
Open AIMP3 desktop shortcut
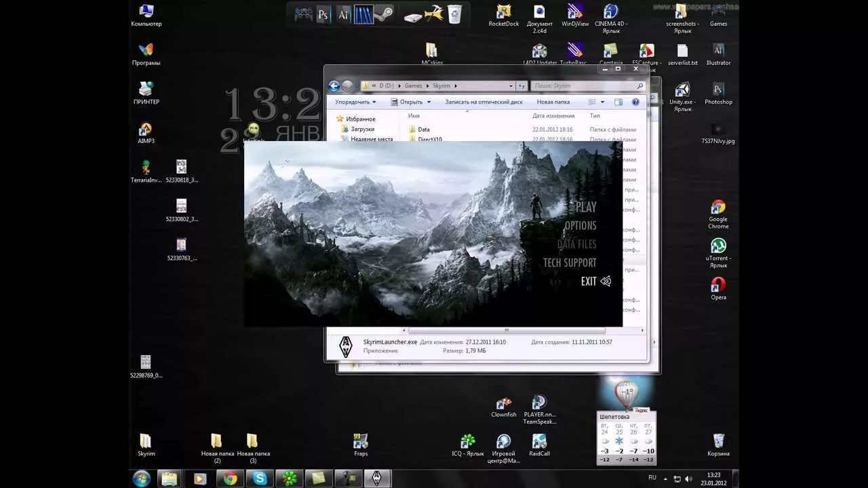(146, 133)
